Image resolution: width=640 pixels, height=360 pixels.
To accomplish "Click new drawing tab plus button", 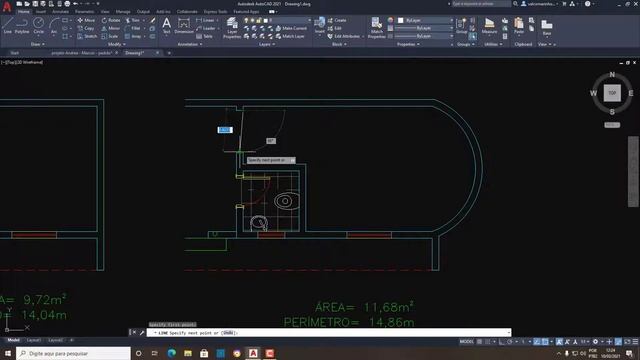I will [x=169, y=53].
